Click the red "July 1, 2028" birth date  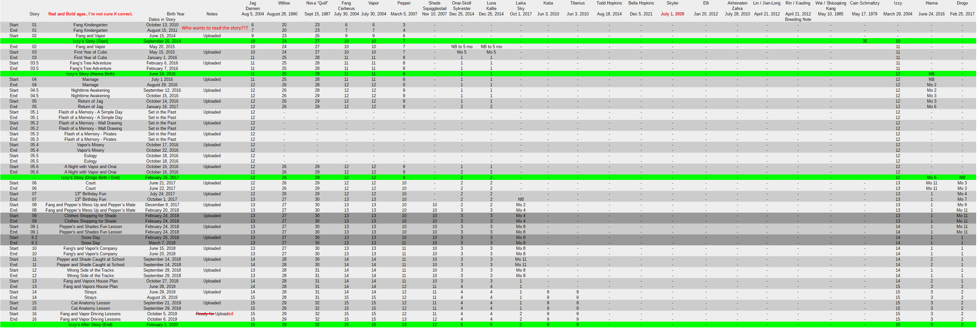[672, 14]
